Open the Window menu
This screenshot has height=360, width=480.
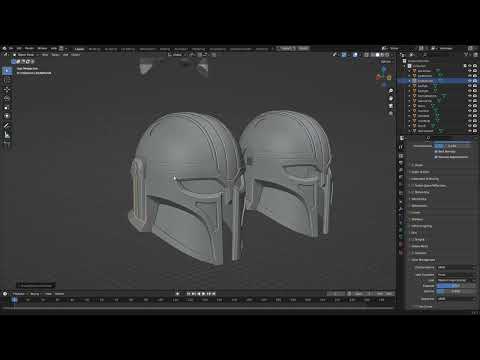pos(42,48)
